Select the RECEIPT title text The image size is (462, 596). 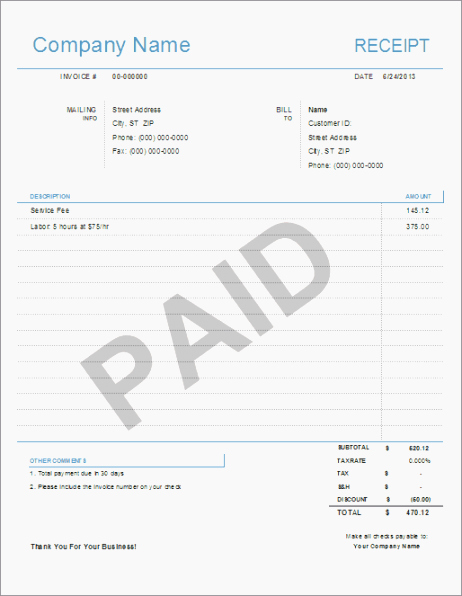pyautogui.click(x=392, y=46)
